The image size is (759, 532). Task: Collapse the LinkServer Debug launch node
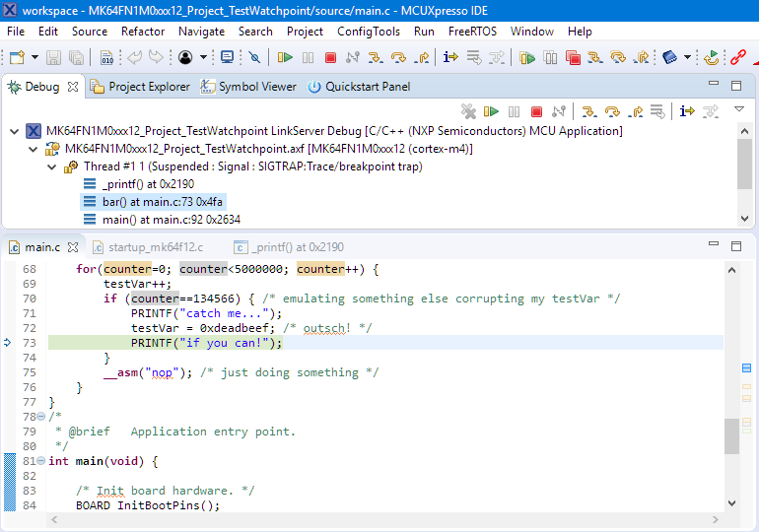point(15,131)
